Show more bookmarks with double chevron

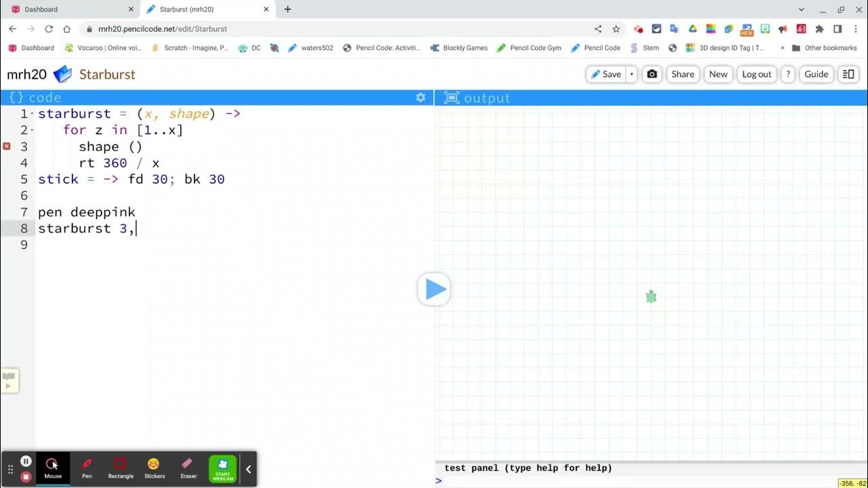[782, 47]
